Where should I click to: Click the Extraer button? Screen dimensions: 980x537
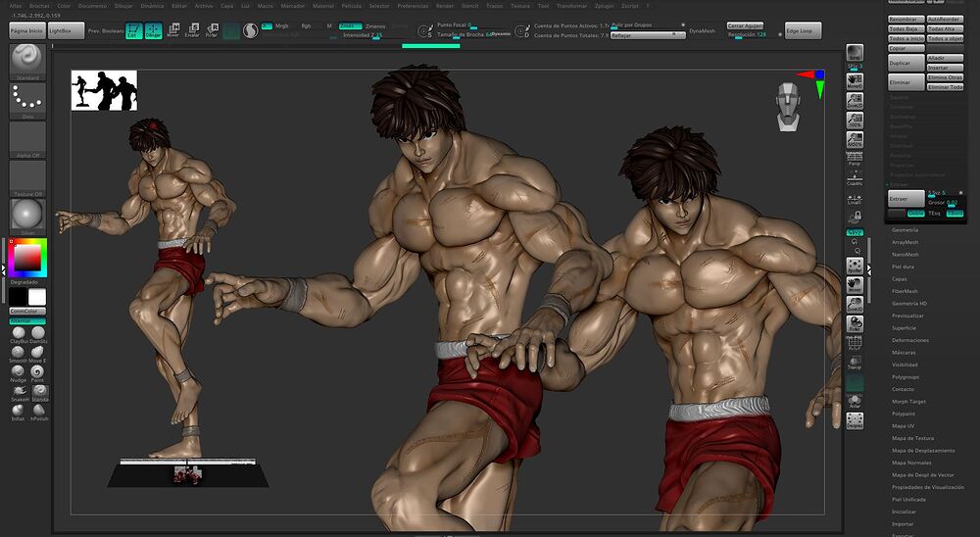click(x=906, y=198)
